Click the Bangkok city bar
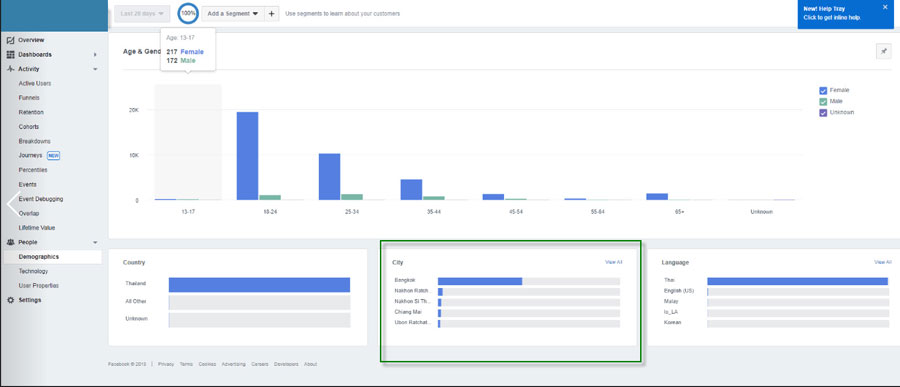This screenshot has height=387, width=900. [480, 281]
